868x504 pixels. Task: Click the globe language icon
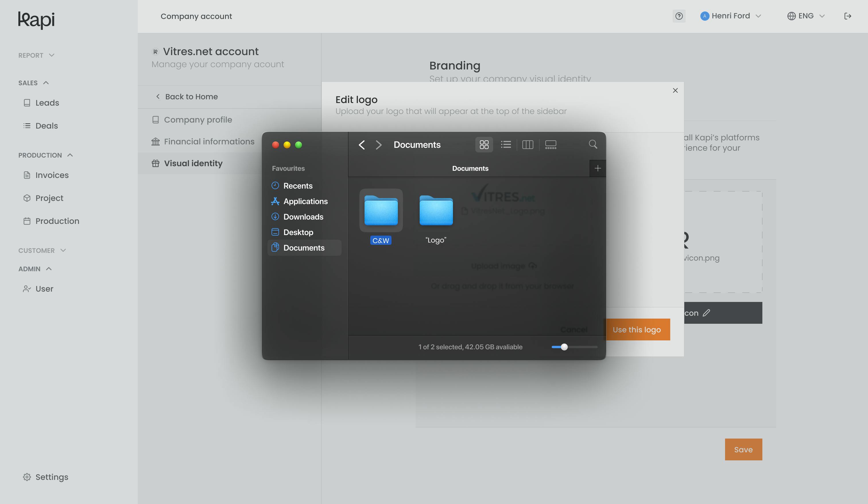pyautogui.click(x=791, y=16)
